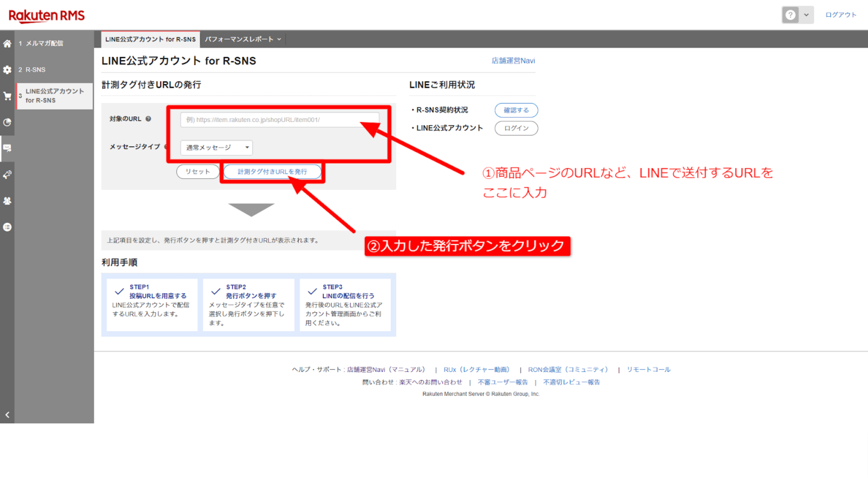Click 計測タグ付きURLを発行 button
Viewport: 868px width, 487px height.
[x=272, y=172]
